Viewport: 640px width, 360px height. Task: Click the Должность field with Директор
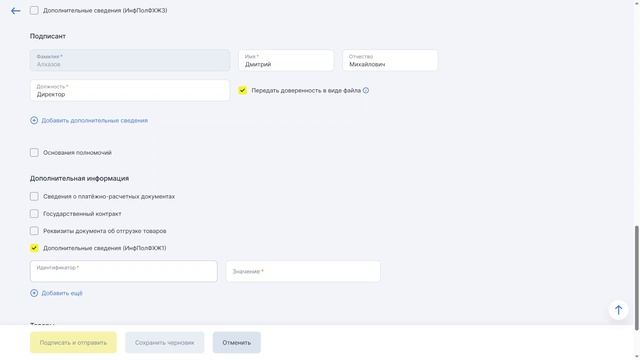click(x=130, y=90)
